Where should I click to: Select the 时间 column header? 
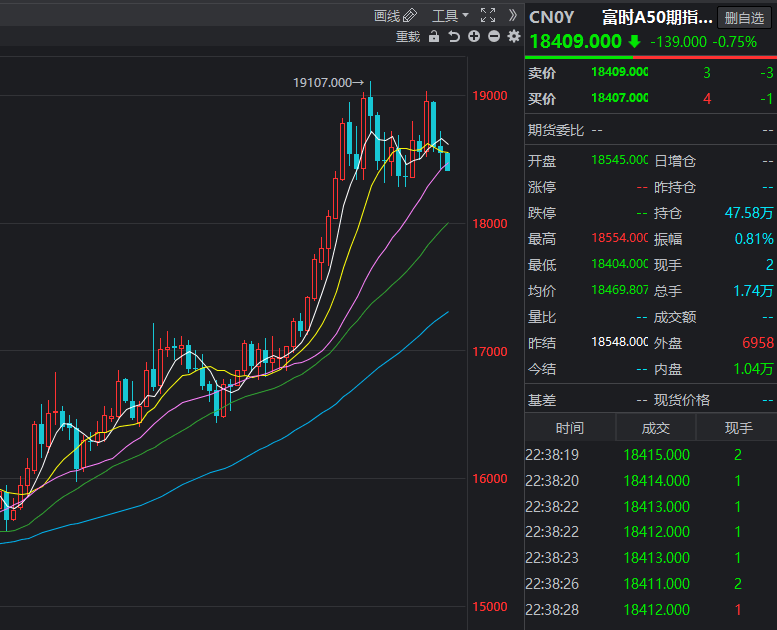(x=570, y=428)
